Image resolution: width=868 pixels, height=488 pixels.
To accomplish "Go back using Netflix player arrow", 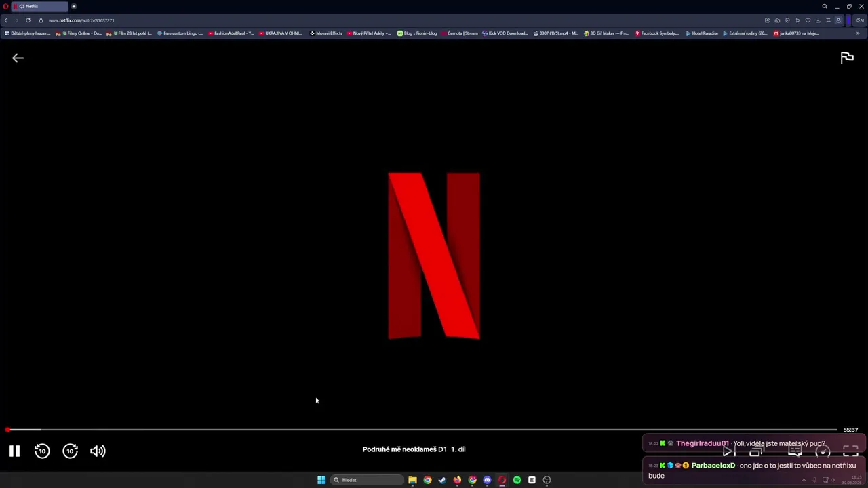I will 18,58.
